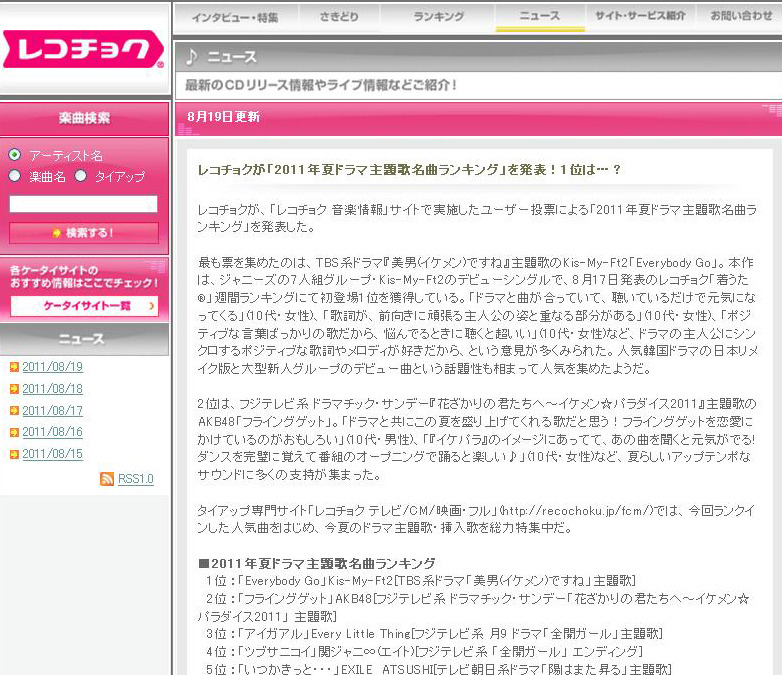Select the タイアップ radio button
The height and width of the screenshot is (675, 782).
[x=80, y=176]
